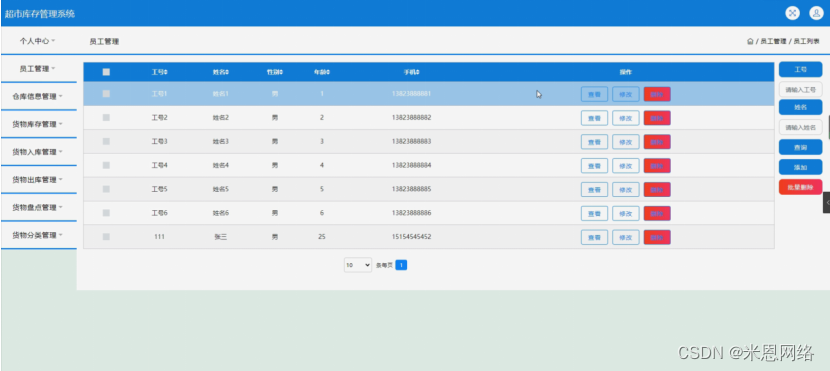Image resolution: width=830 pixels, height=371 pixels.
Task: Open the user profile avatar icon
Action: pos(816,13)
